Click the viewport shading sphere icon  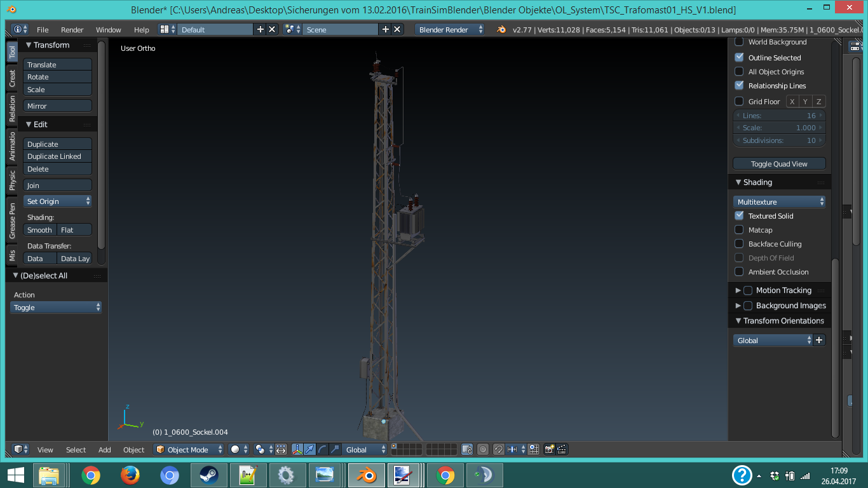coord(235,449)
